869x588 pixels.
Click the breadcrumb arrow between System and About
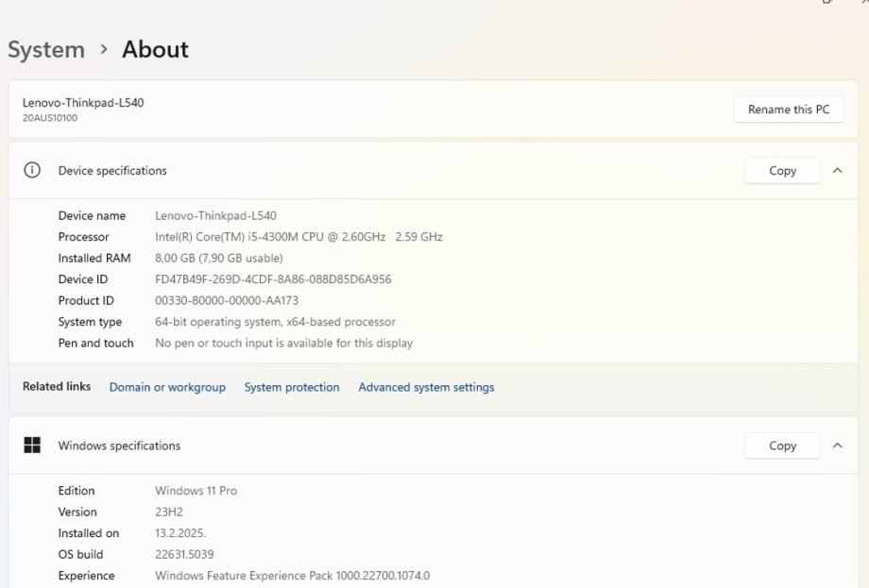[104, 50]
